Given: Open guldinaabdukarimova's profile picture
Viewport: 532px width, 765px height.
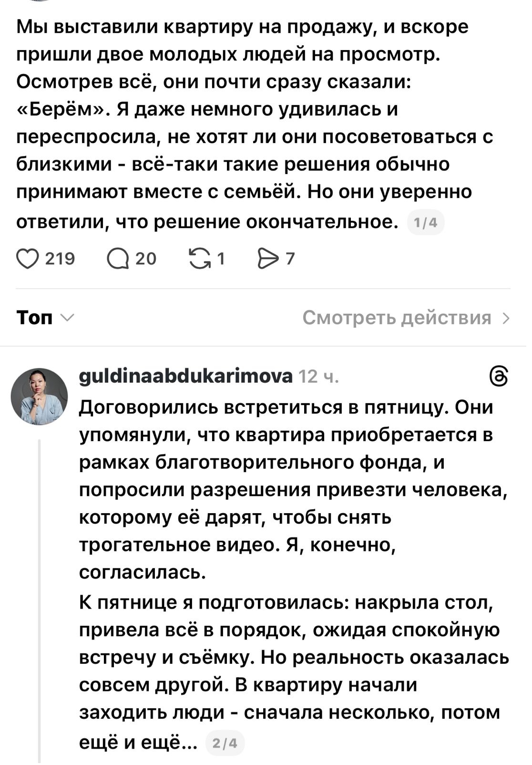Looking at the screenshot, I should 40,396.
